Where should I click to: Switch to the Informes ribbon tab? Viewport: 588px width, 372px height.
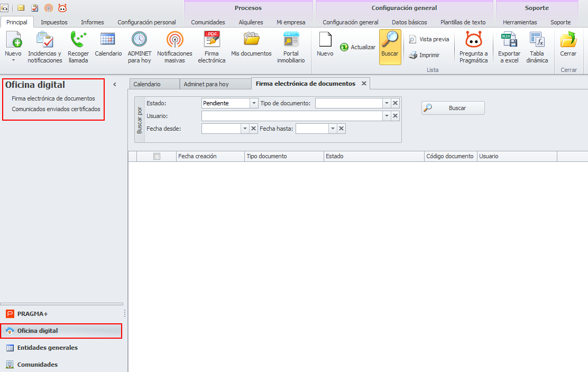(92, 22)
